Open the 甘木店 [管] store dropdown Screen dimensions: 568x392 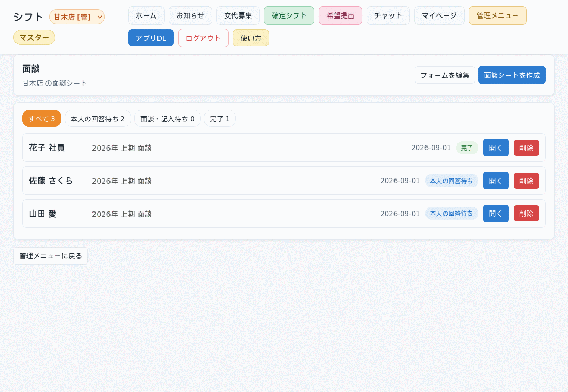click(77, 17)
